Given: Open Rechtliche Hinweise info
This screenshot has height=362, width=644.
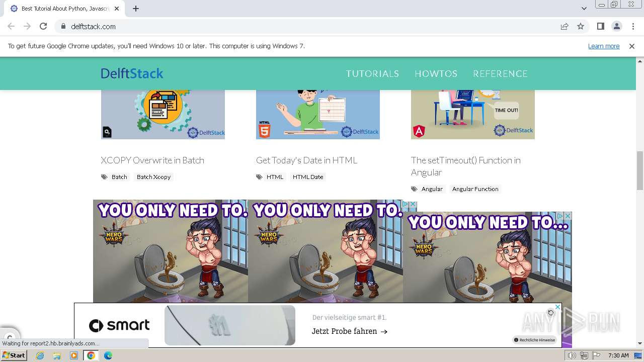Looking at the screenshot, I should pos(534,340).
